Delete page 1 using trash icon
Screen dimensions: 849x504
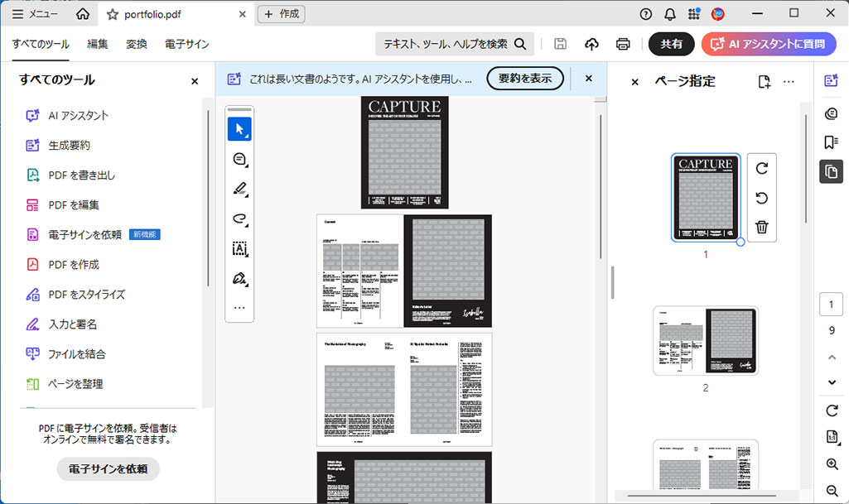(762, 227)
